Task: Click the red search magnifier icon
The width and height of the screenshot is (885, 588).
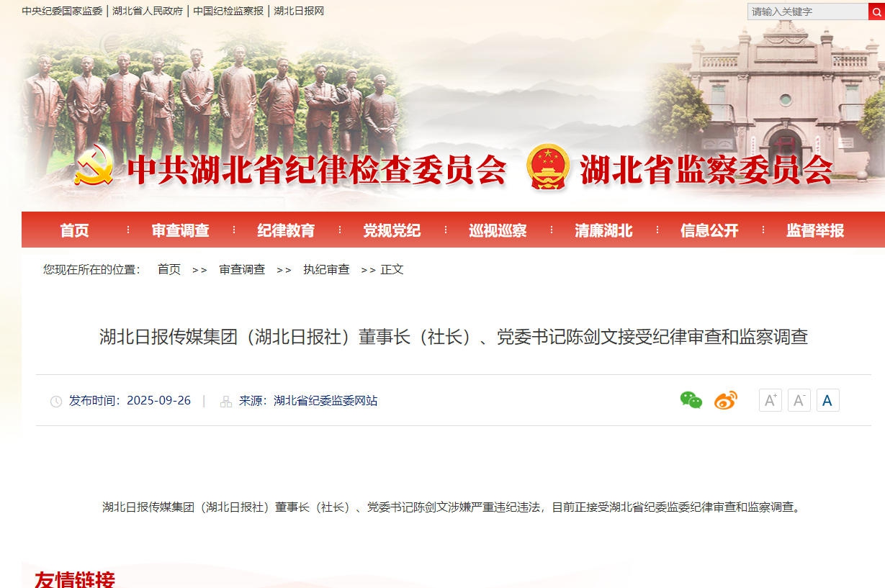Action: point(876,12)
